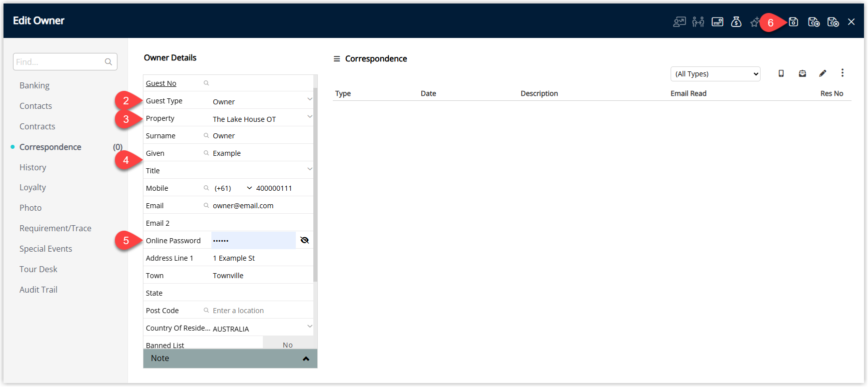The height and width of the screenshot is (387, 868).
Task: Open the Property dropdown
Action: coord(310,116)
